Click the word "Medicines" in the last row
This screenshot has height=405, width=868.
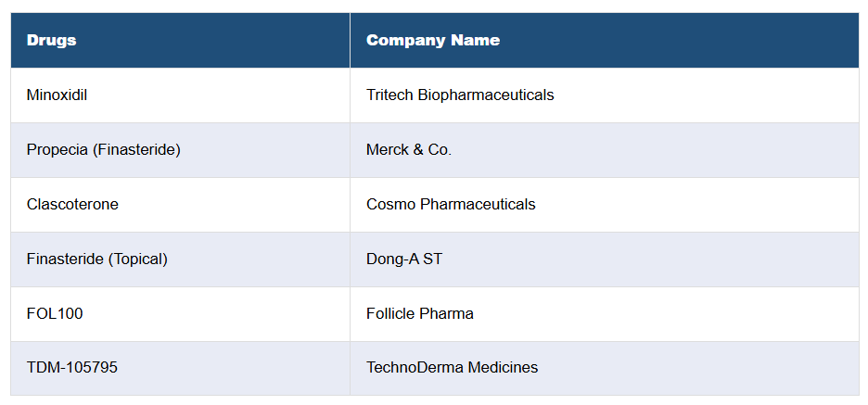503,368
